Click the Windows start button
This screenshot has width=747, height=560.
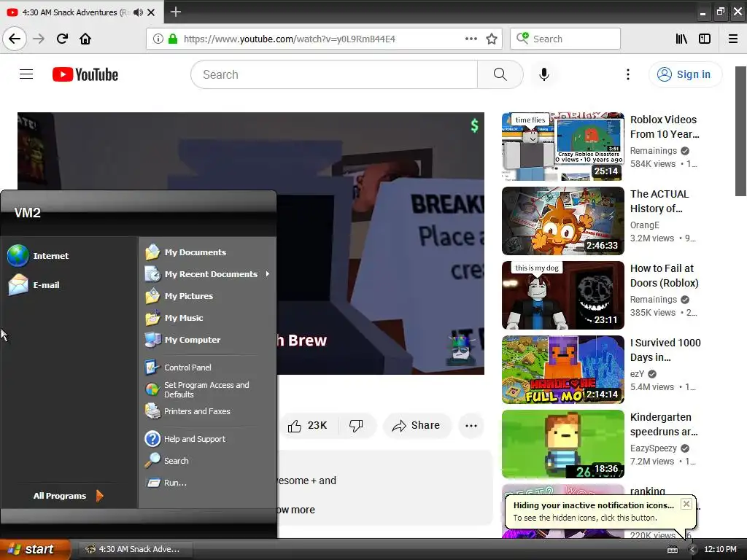[x=34, y=549]
